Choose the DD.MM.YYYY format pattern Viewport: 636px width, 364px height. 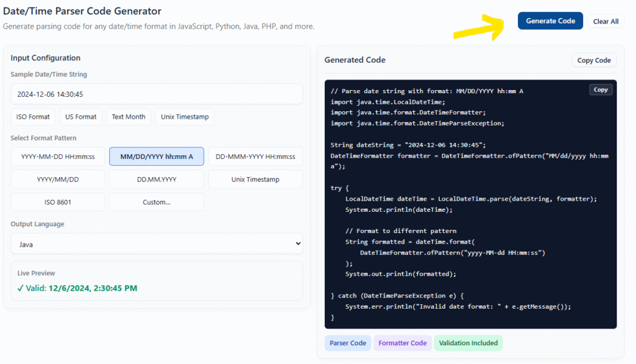pos(157,179)
